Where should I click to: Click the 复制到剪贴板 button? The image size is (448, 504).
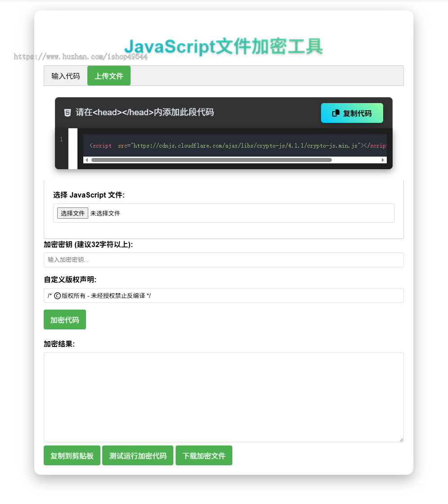click(x=72, y=455)
